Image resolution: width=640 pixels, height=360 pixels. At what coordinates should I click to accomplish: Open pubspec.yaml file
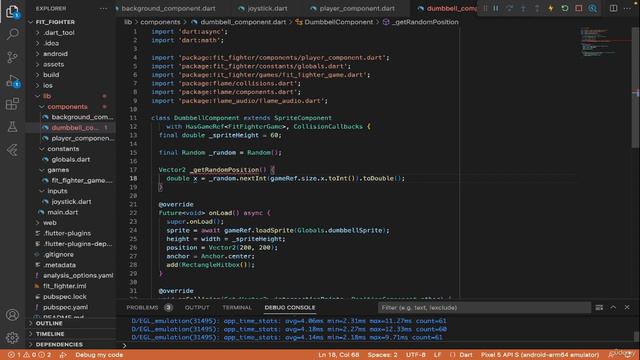coord(65,307)
